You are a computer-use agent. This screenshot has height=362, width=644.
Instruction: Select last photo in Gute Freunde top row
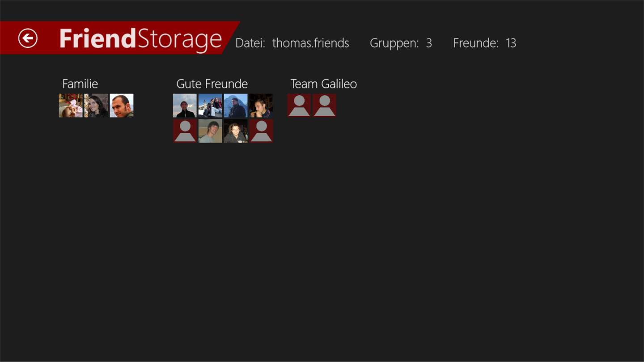[261, 105]
